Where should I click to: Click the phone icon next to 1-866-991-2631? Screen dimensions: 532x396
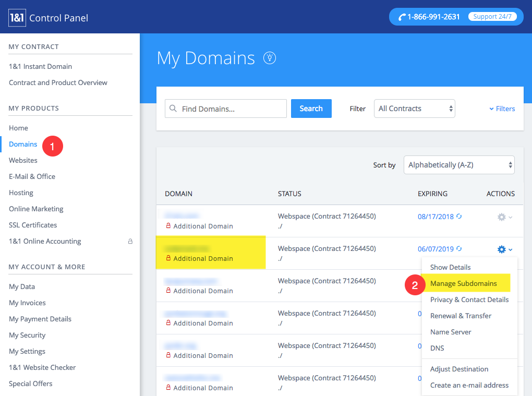pos(402,17)
